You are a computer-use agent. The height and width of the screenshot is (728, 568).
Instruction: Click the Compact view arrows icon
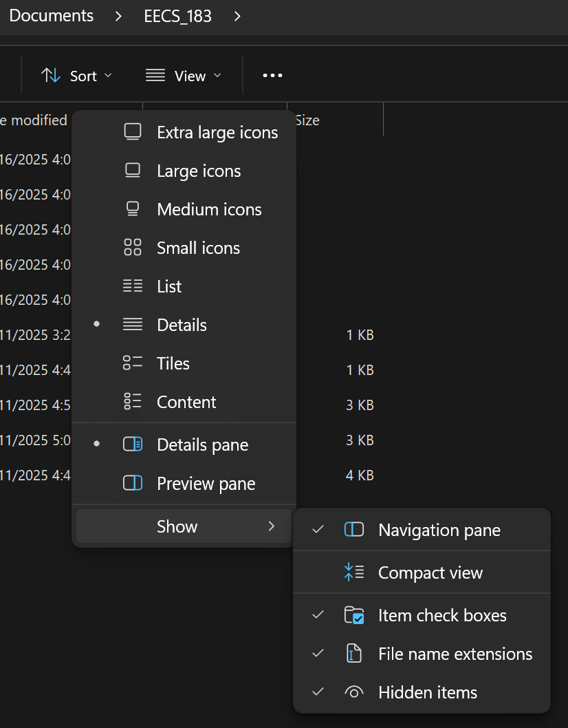pyautogui.click(x=354, y=572)
